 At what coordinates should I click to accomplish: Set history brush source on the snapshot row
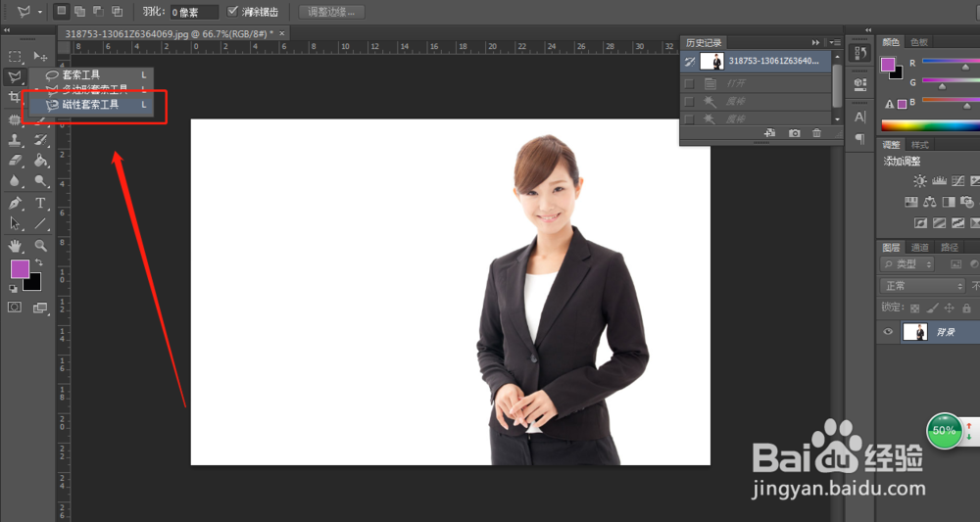pyautogui.click(x=689, y=61)
